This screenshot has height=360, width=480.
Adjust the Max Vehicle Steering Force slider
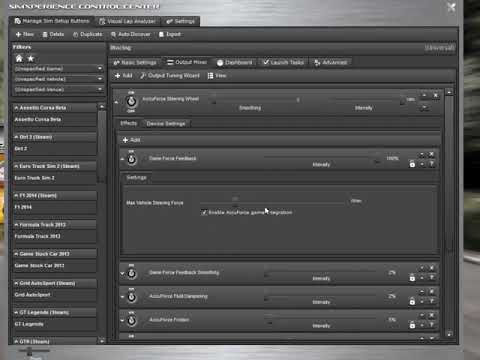coord(272,202)
